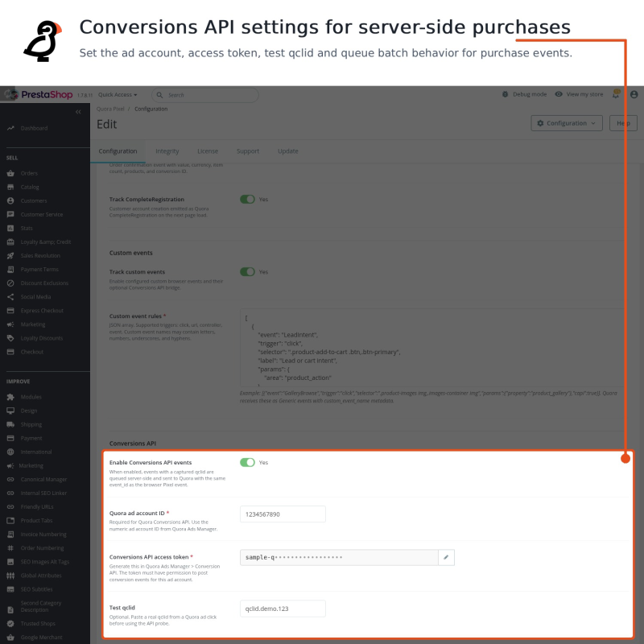Open Express Checkout card icon

[10, 311]
